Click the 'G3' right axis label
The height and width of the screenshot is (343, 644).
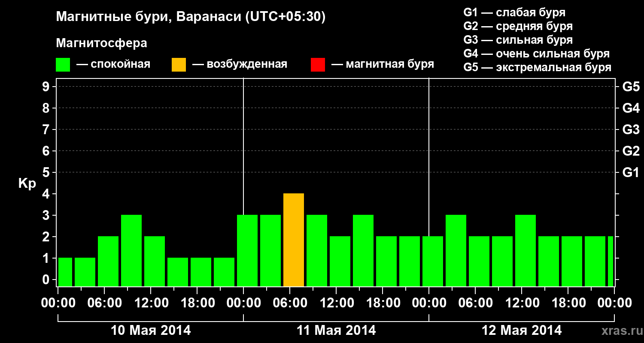pyautogui.click(x=631, y=129)
